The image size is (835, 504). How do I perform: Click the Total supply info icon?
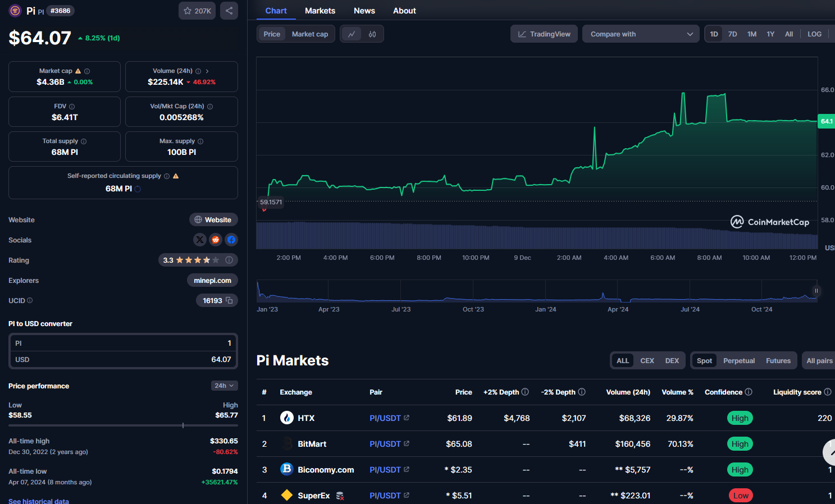pos(84,141)
